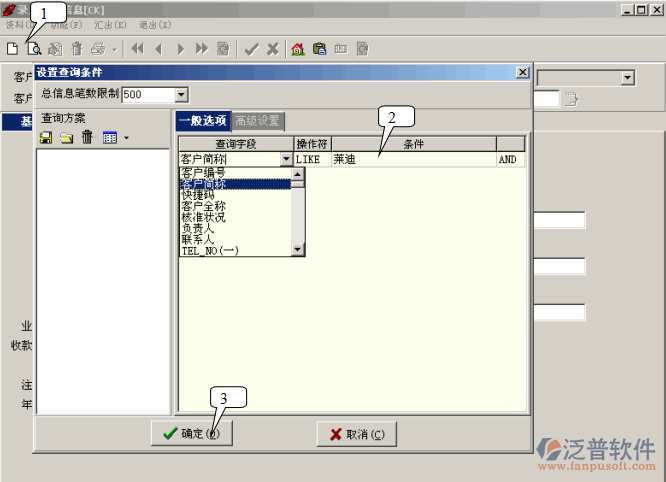This screenshot has height=482, width=666.
Task: Go to the next record arrow
Action: pyautogui.click(x=180, y=48)
